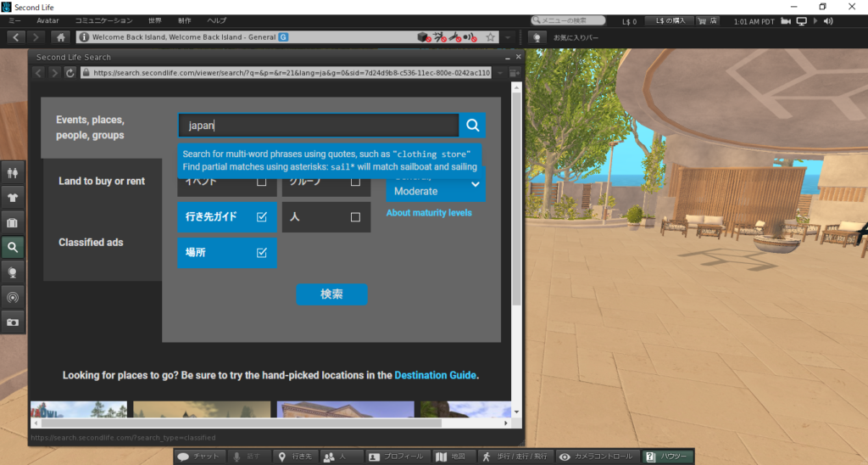
Task: Open the avatar picker from the left sidebar
Action: pos(12,173)
